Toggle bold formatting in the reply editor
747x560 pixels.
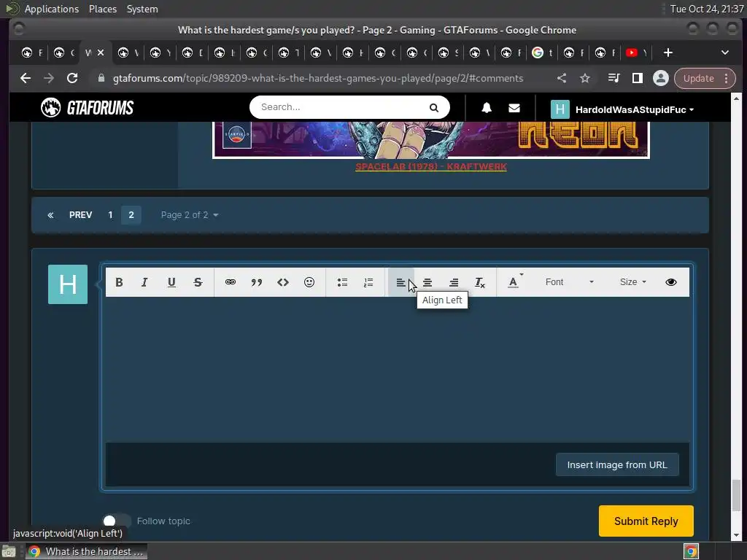click(119, 282)
